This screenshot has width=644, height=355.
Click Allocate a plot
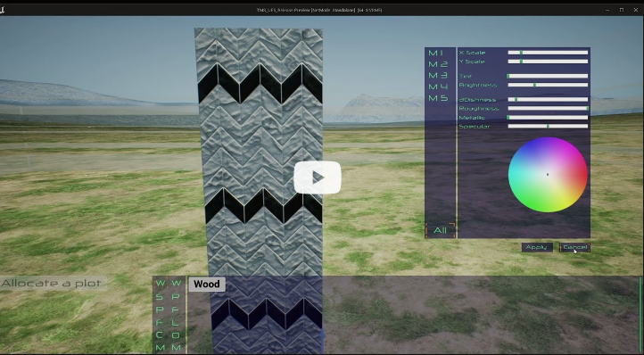52,283
